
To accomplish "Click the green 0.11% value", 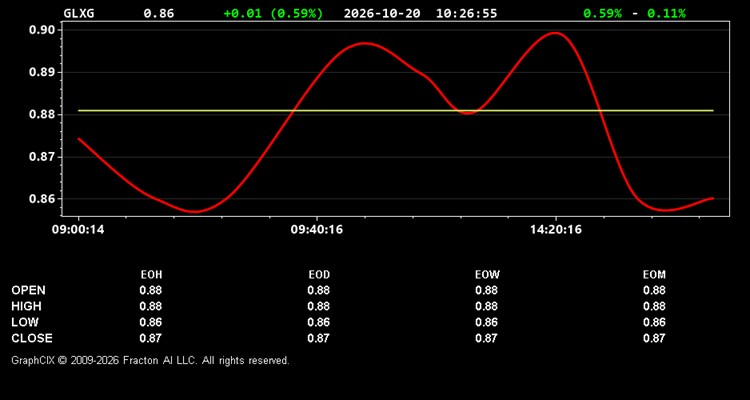I will 666,13.
